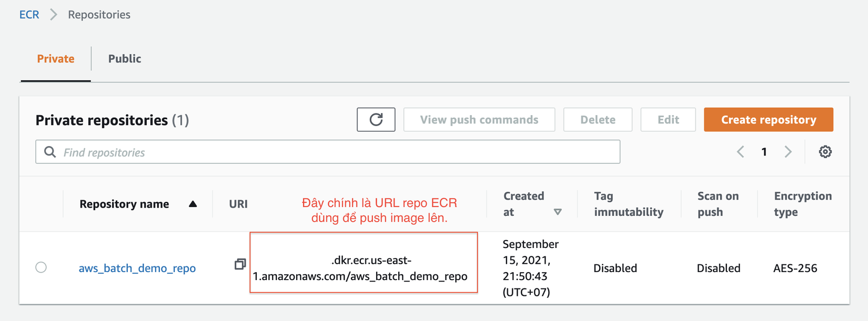Switch to the Public tab
Viewport: 868px width, 321px height.
(125, 59)
